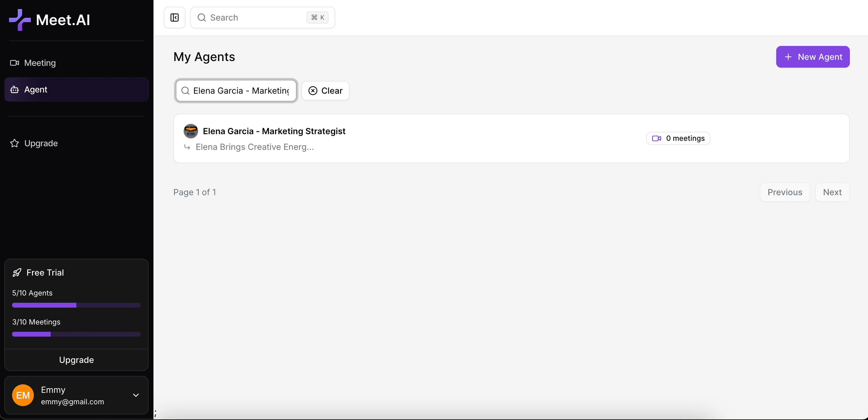This screenshot has width=868, height=420.
Task: Click the Meet.AI logo icon
Action: pyautogui.click(x=20, y=20)
